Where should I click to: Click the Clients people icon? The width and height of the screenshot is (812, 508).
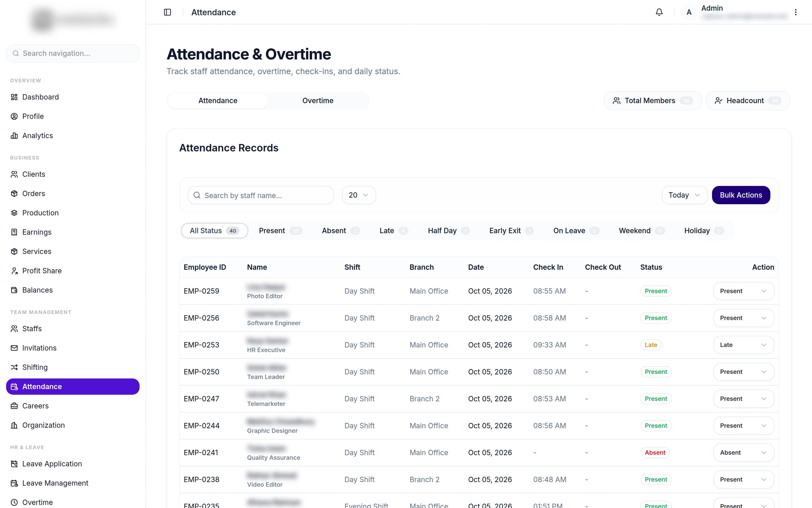click(x=14, y=174)
